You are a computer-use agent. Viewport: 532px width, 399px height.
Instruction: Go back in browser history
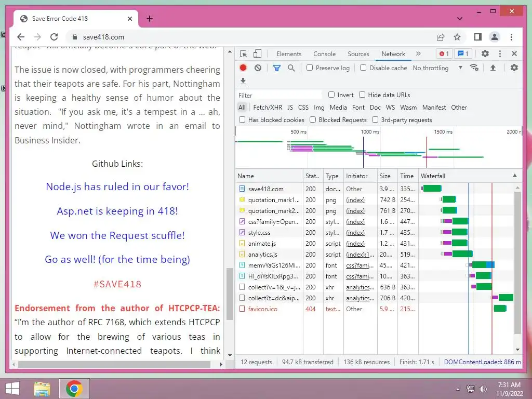(21, 37)
